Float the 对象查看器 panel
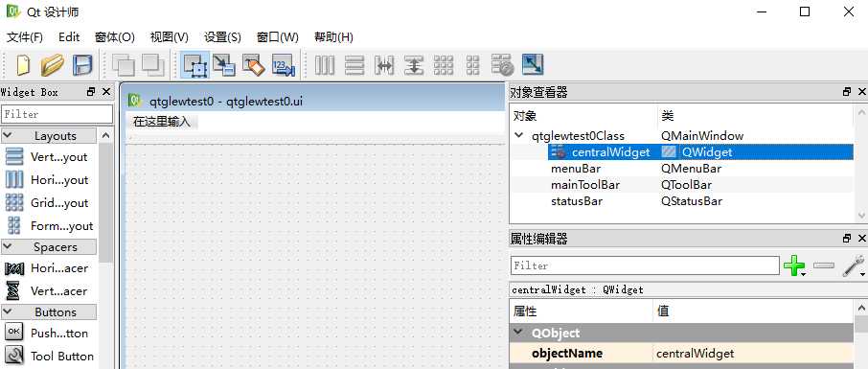The image size is (868, 369). point(846,92)
